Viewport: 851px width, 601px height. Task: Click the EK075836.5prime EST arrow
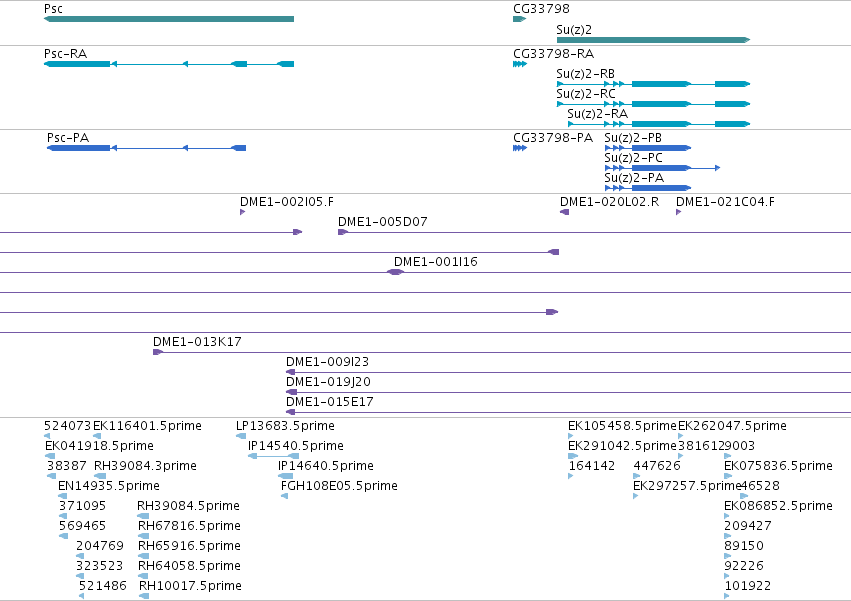pos(728,476)
